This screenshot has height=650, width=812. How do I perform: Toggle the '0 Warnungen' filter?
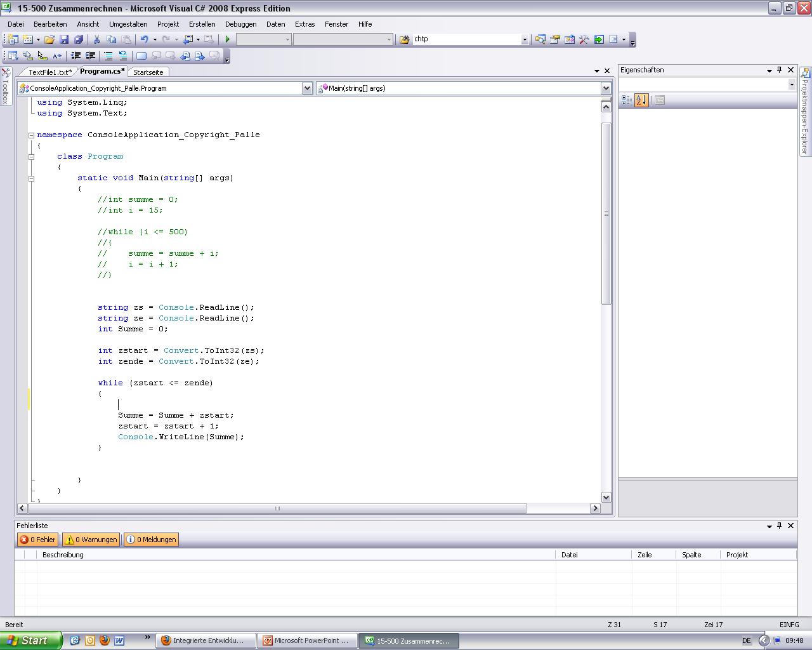(91, 540)
